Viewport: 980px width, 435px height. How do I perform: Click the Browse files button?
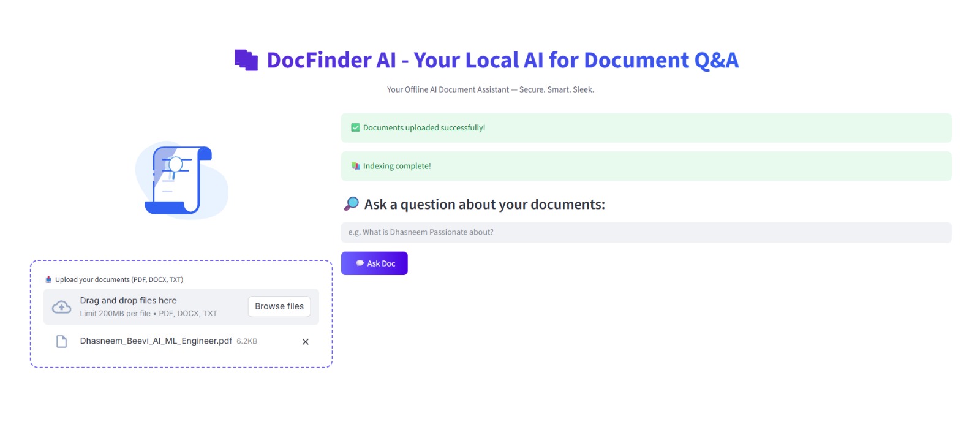pyautogui.click(x=279, y=306)
